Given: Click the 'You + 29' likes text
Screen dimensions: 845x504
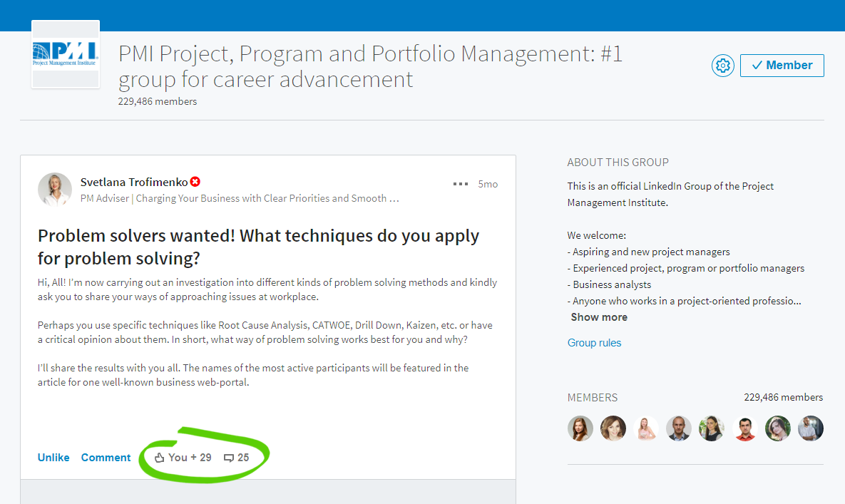Looking at the screenshot, I should [190, 458].
